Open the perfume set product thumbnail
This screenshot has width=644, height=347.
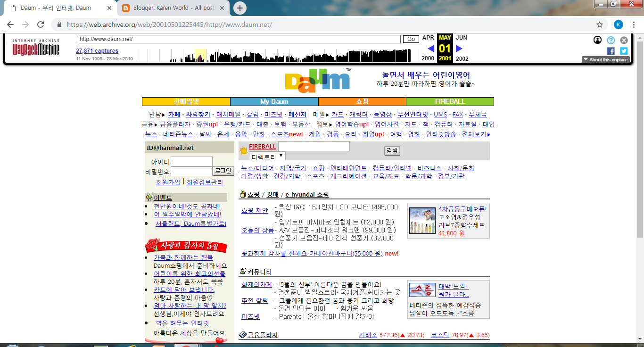coord(422,221)
